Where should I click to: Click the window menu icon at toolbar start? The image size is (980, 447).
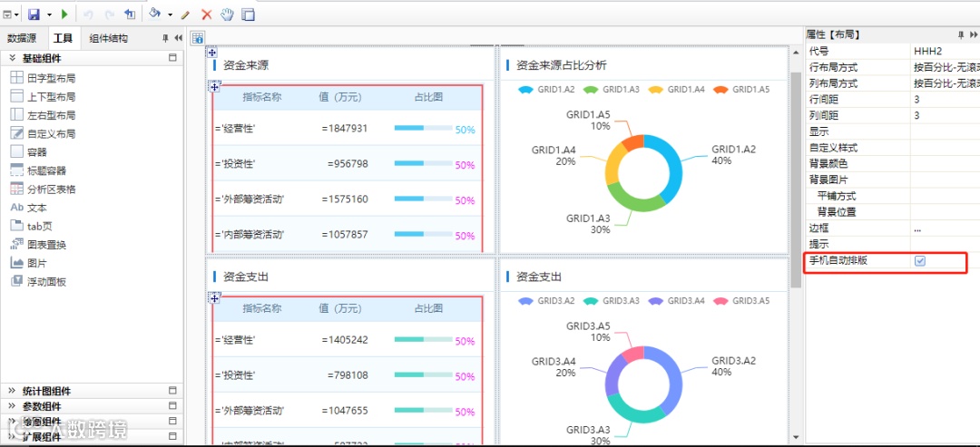(7, 14)
